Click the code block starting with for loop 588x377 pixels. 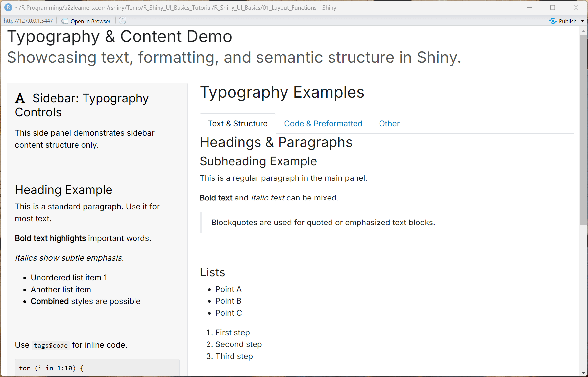(x=51, y=368)
